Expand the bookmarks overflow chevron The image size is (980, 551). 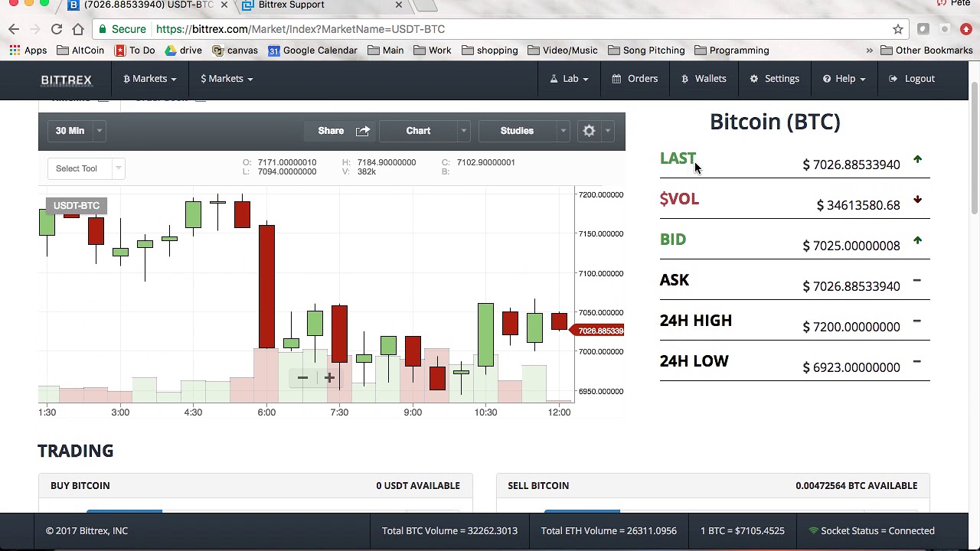pos(869,51)
